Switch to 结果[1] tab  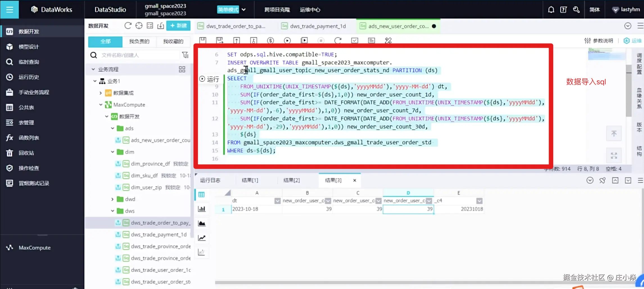click(250, 180)
